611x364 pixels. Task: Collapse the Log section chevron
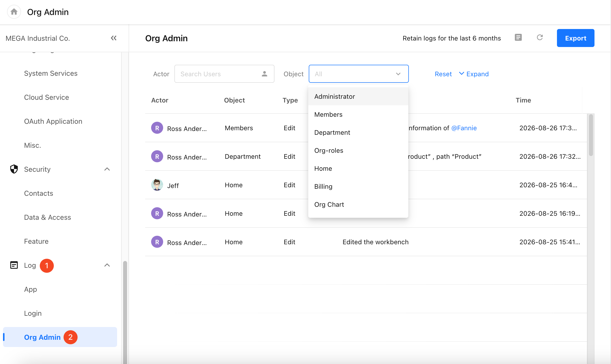pos(107,265)
